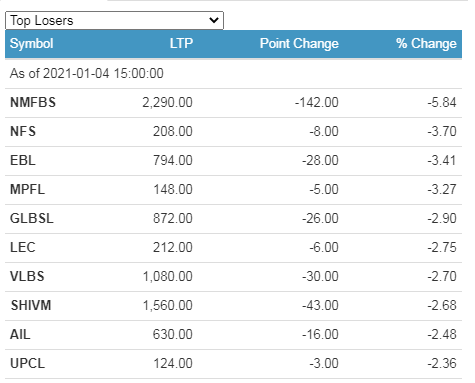Sort by % Change column header
This screenshot has height=383, width=475.
pyautogui.click(x=426, y=44)
